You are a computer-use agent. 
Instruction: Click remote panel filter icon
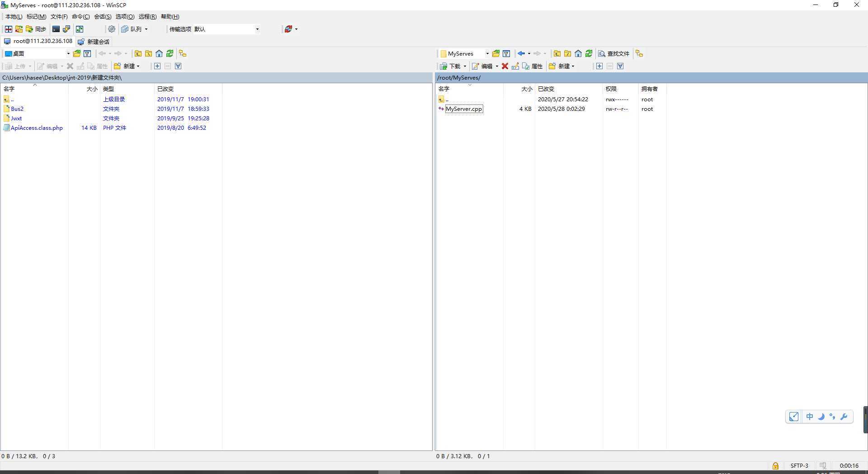click(506, 53)
